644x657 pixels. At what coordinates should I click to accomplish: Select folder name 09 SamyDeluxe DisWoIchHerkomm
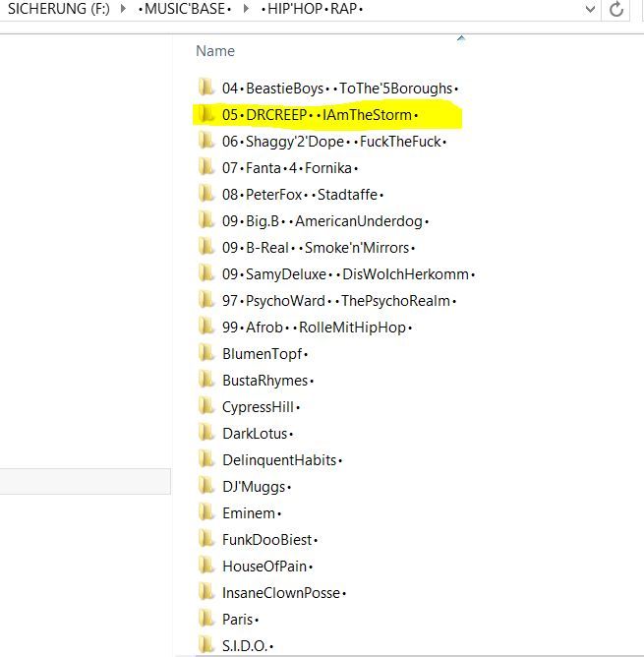pyautogui.click(x=349, y=274)
